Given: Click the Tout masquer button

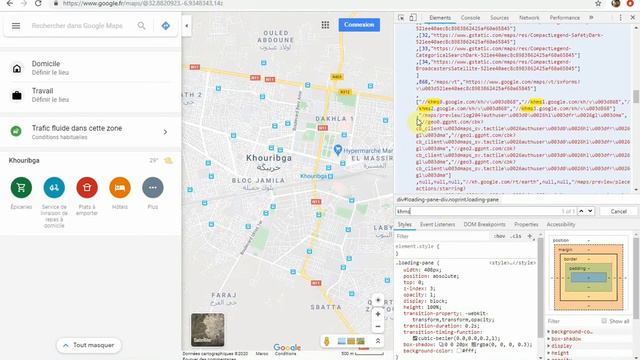Looking at the screenshot, I should click(89, 345).
